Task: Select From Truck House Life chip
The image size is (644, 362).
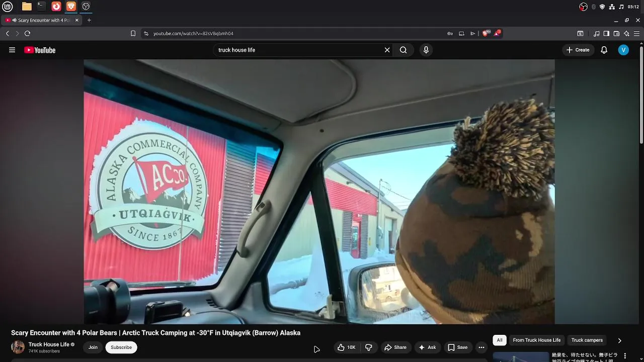Action: 536,340
